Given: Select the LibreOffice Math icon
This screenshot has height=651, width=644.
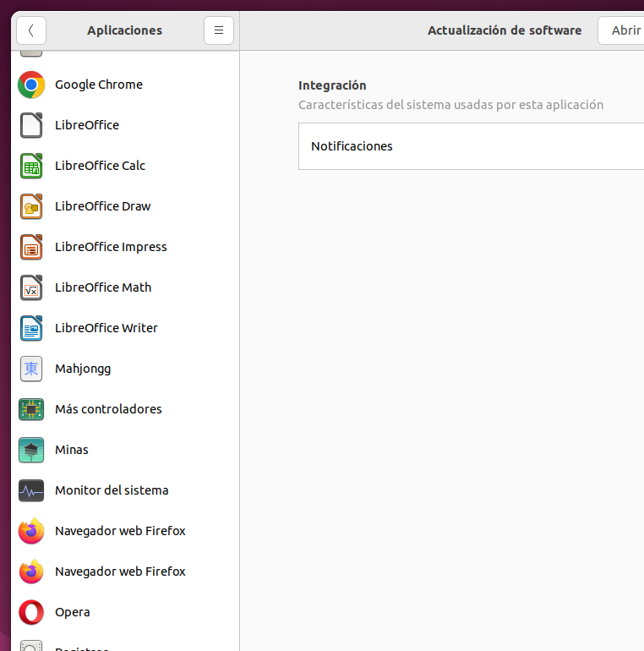Looking at the screenshot, I should [x=31, y=287].
